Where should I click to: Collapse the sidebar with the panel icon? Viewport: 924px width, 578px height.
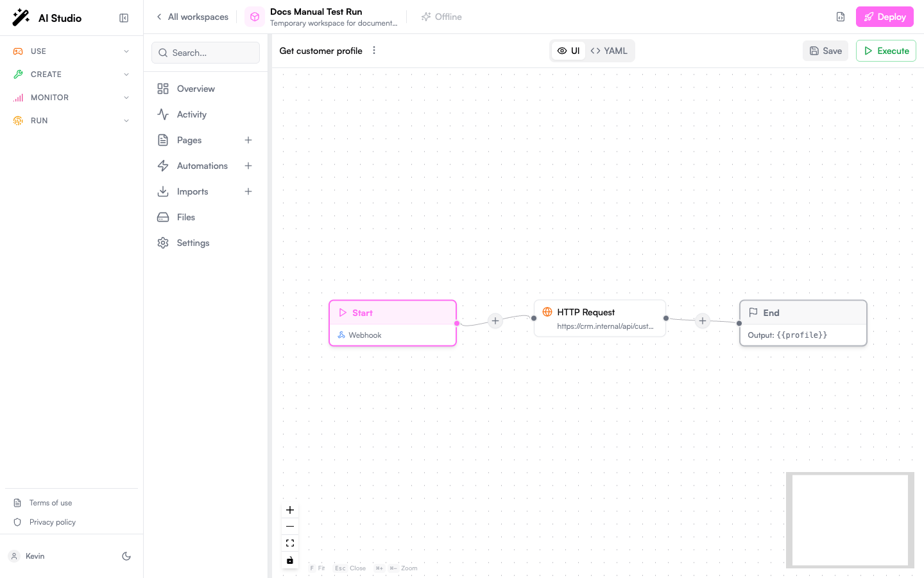124,18
